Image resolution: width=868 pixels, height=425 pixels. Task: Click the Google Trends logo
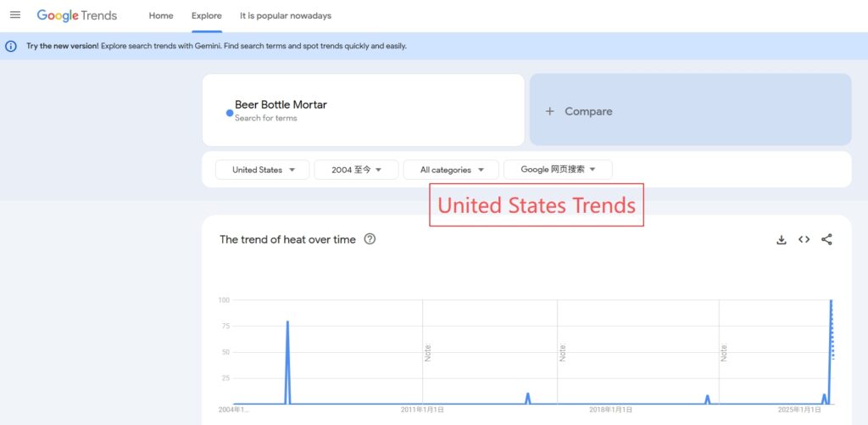77,15
